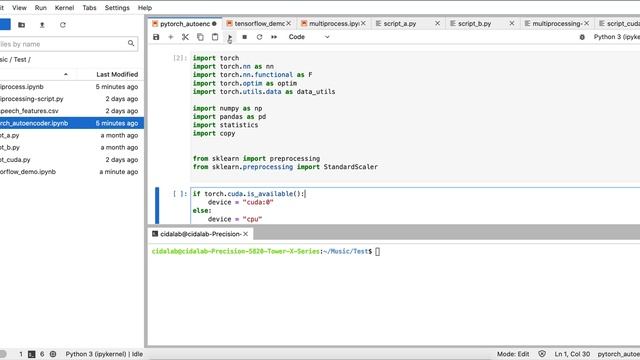This screenshot has height=360, width=640.
Task: Cut the selected cell with scissors icon
Action: (x=185, y=37)
